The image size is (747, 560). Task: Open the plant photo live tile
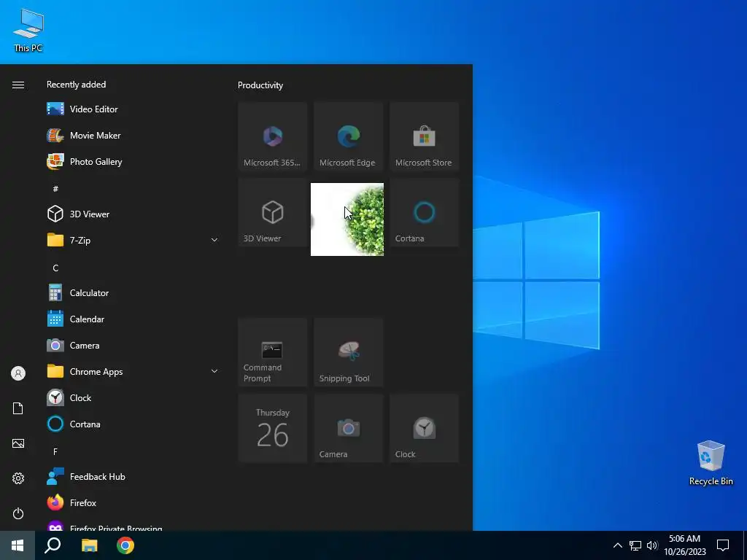coord(347,219)
